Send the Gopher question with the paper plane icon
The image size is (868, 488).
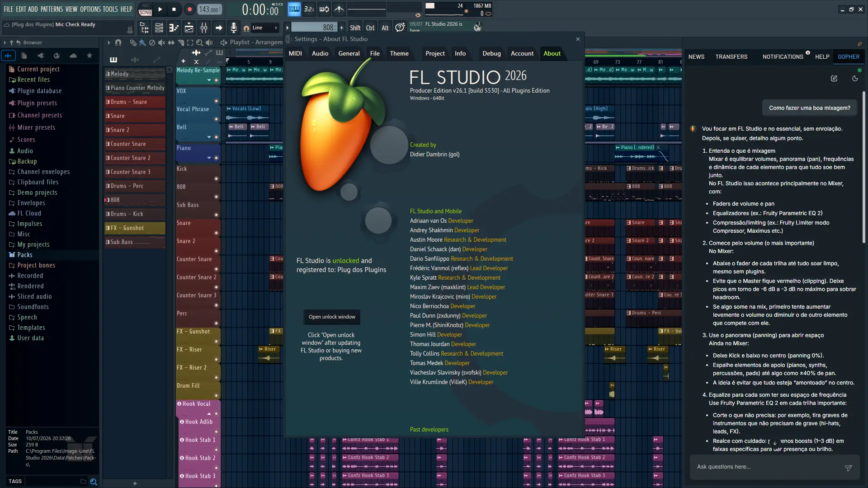(848, 468)
